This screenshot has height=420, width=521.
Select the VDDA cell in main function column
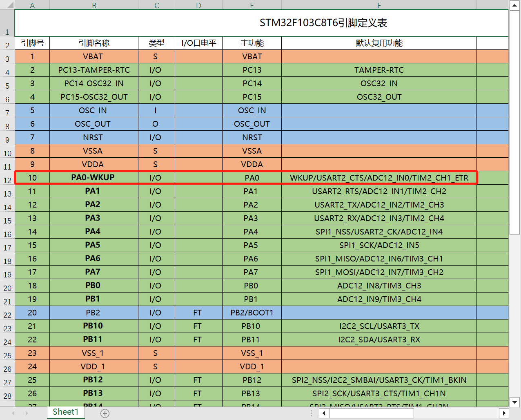pos(252,164)
